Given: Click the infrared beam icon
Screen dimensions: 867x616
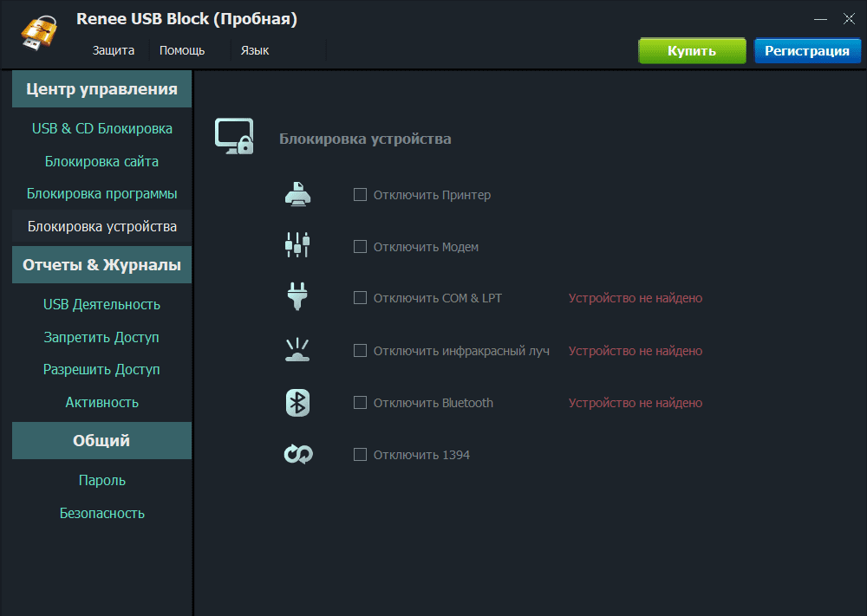Looking at the screenshot, I should click(297, 350).
